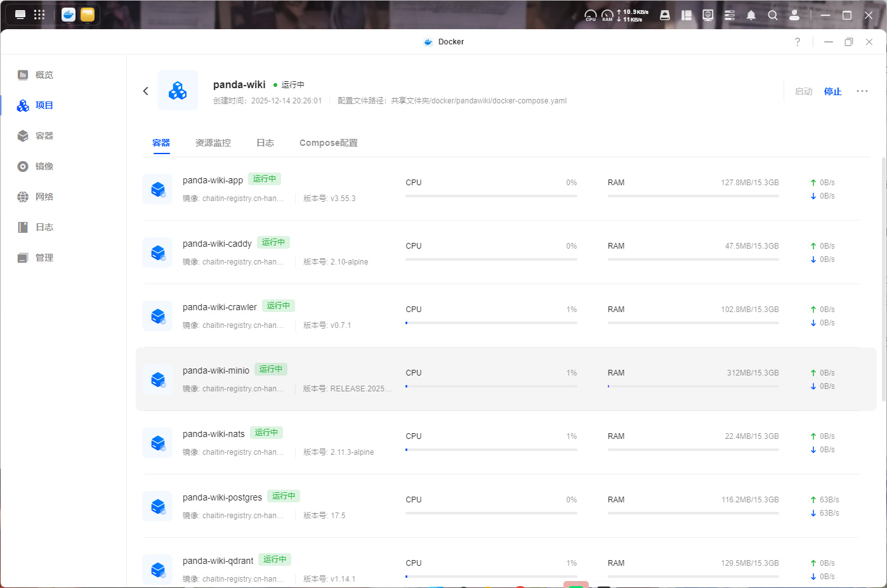
Task: Click the panda-wiki-minio container icon
Action: coord(157,379)
